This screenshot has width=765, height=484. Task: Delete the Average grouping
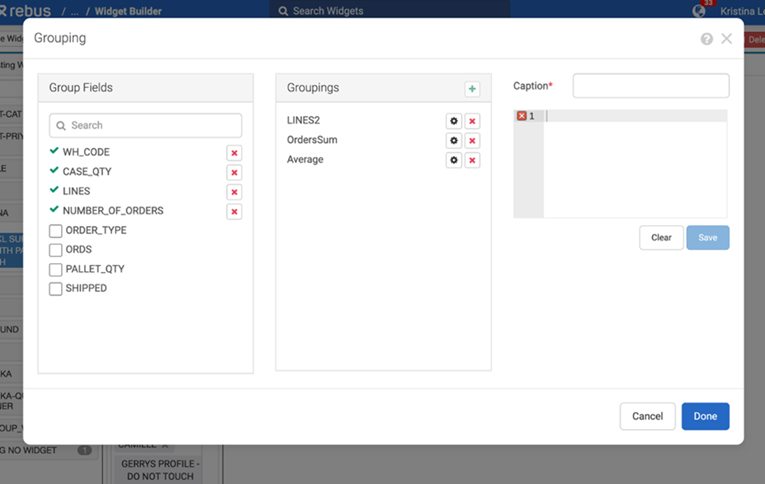(x=472, y=160)
